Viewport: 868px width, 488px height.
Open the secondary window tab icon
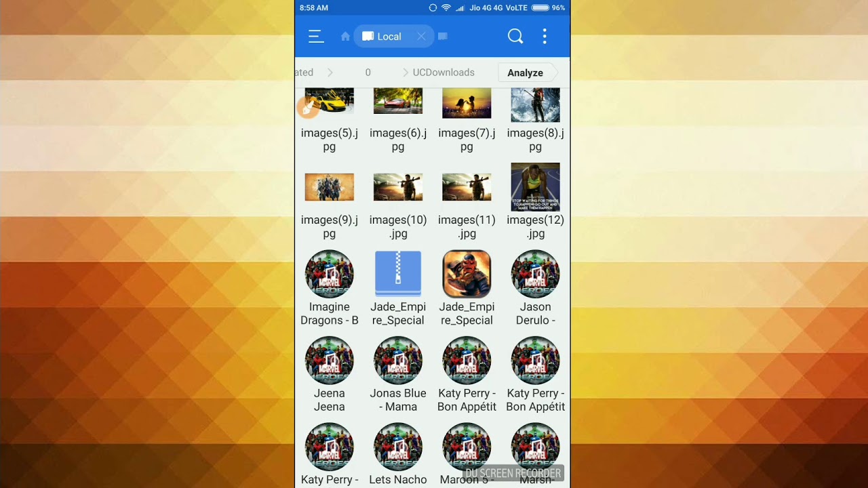443,37
